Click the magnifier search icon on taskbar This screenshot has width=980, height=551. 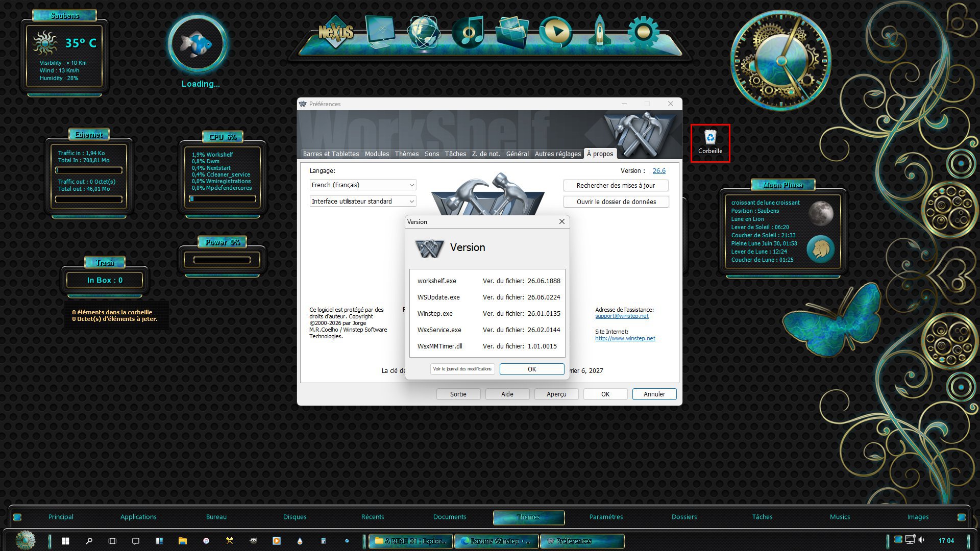pos(89,541)
